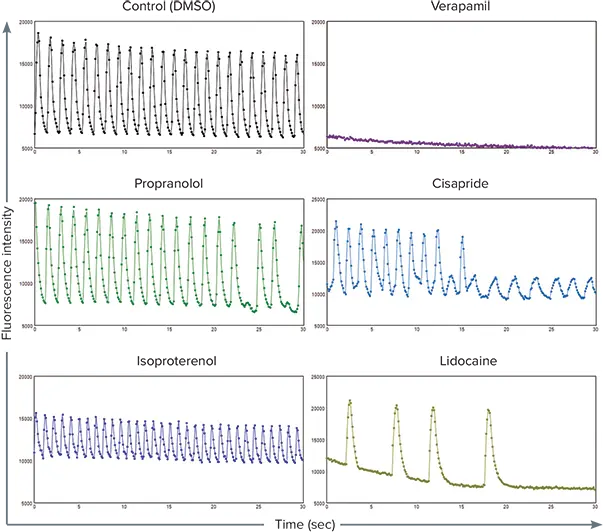Click the black control trace plot

[168, 85]
